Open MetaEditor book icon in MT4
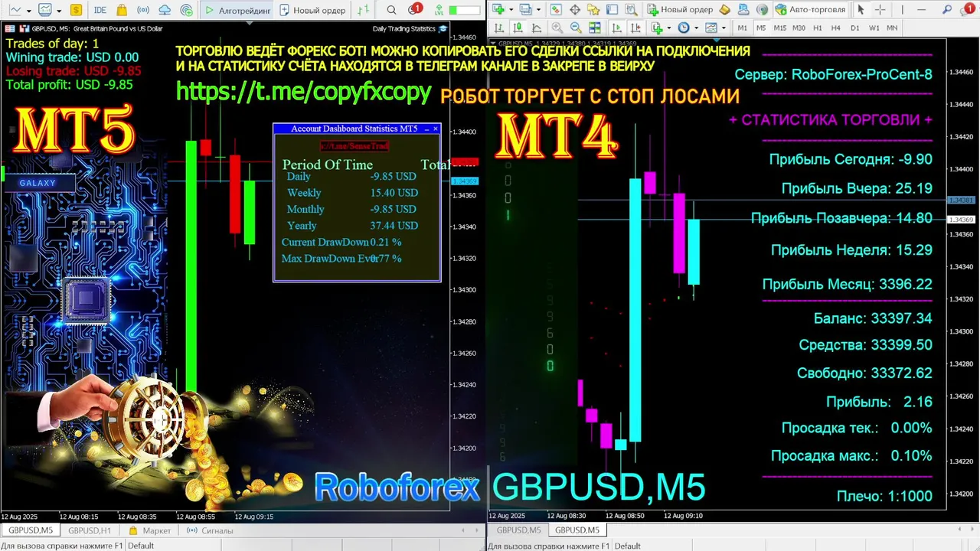This screenshot has height=551, width=980. [x=724, y=9]
